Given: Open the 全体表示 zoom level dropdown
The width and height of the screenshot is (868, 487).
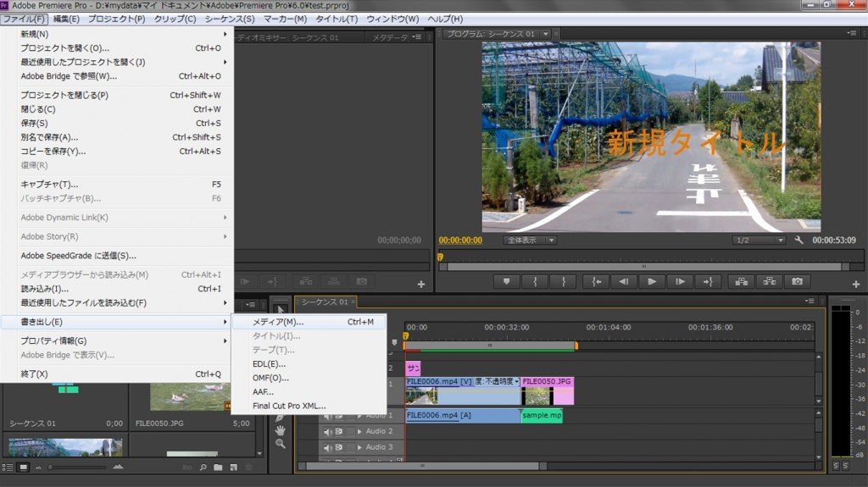Looking at the screenshot, I should (x=530, y=241).
